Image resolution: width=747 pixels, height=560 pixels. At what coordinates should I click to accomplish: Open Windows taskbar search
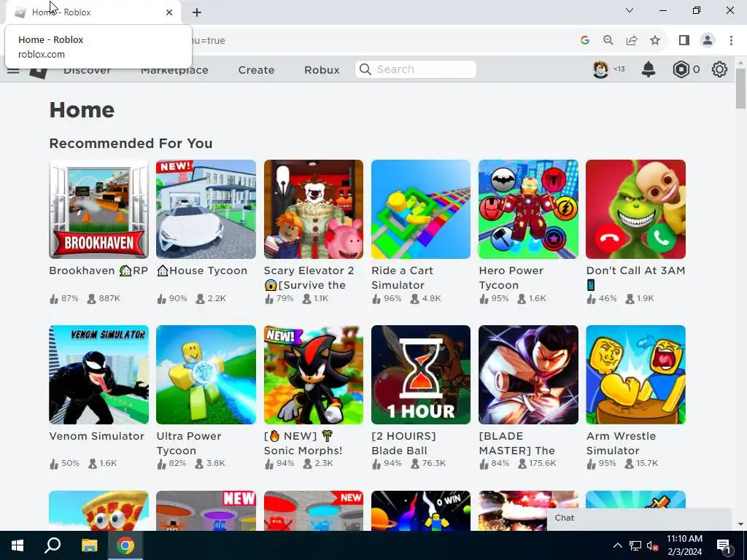(x=53, y=545)
